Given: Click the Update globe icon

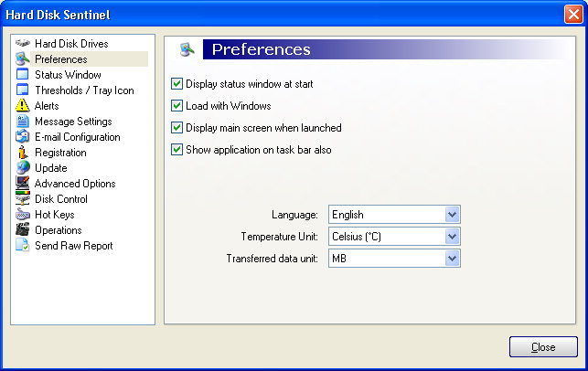Looking at the screenshot, I should point(23,167).
